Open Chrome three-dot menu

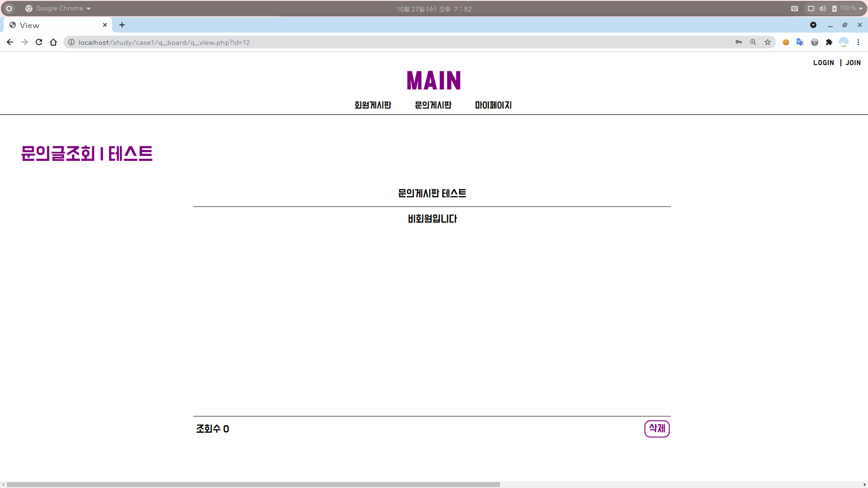coord(858,42)
